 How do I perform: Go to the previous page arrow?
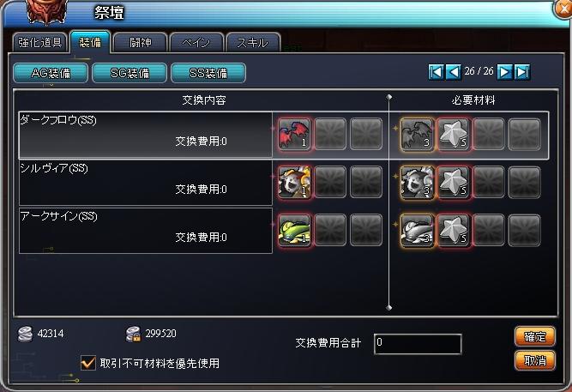point(454,72)
